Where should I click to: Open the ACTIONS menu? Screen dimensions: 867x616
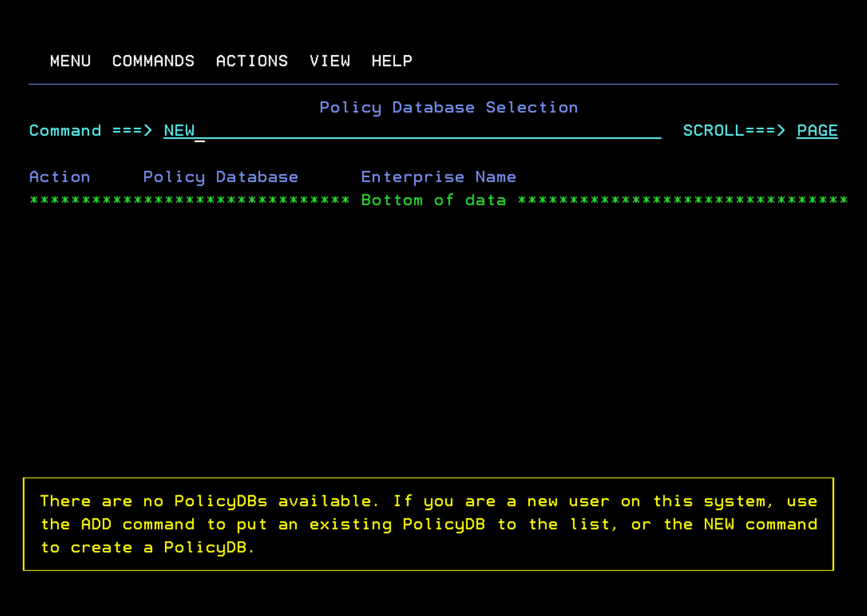tap(252, 61)
